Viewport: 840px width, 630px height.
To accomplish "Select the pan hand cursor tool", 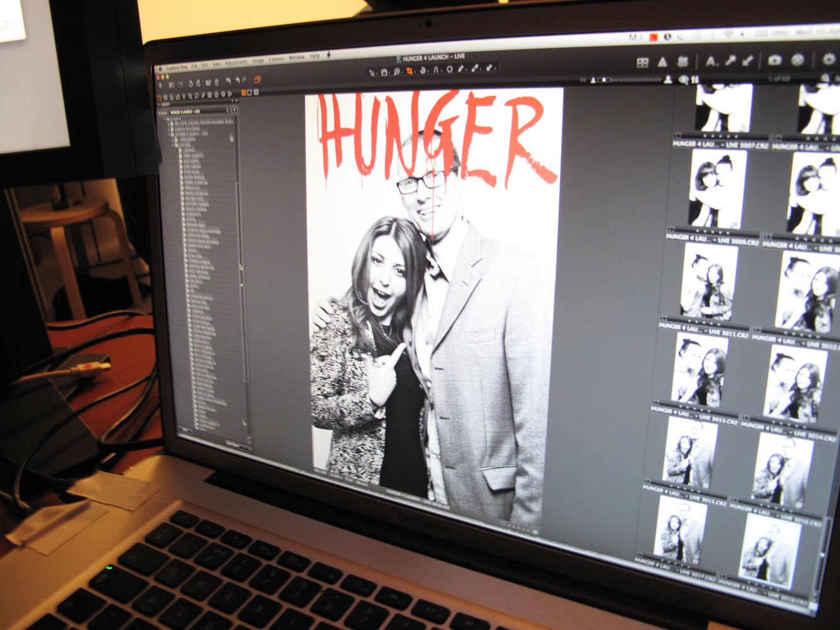I will (384, 72).
